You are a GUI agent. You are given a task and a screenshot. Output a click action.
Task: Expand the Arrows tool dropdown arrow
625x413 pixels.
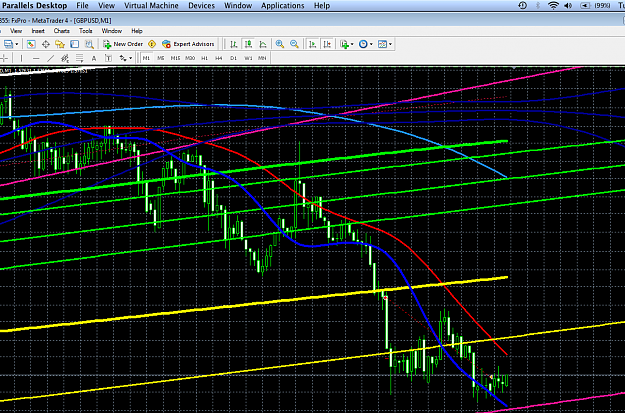(130, 58)
